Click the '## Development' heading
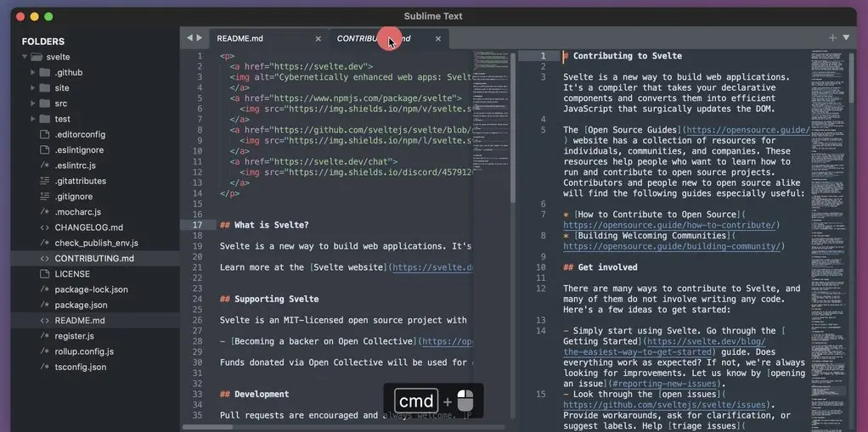The image size is (868, 432). 254,395
